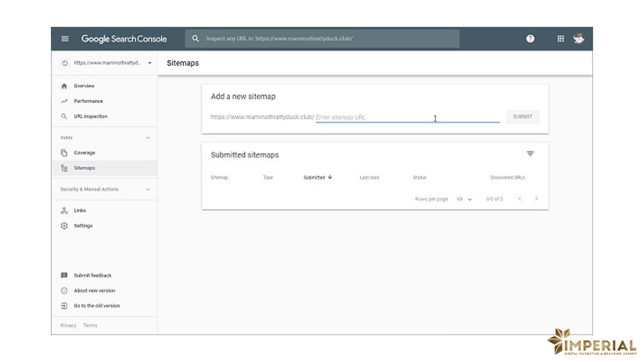644x362 pixels.
Task: Click Go to the old version
Action: [x=97, y=306]
